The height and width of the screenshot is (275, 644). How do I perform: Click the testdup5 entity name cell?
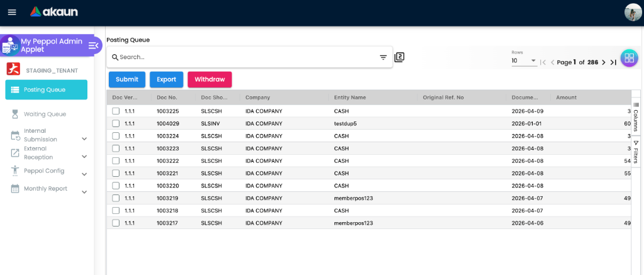click(345, 123)
